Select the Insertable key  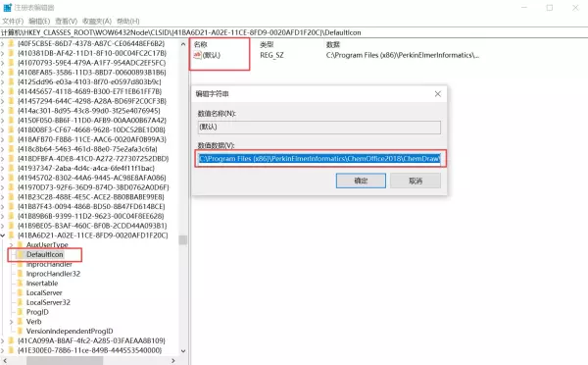42,284
